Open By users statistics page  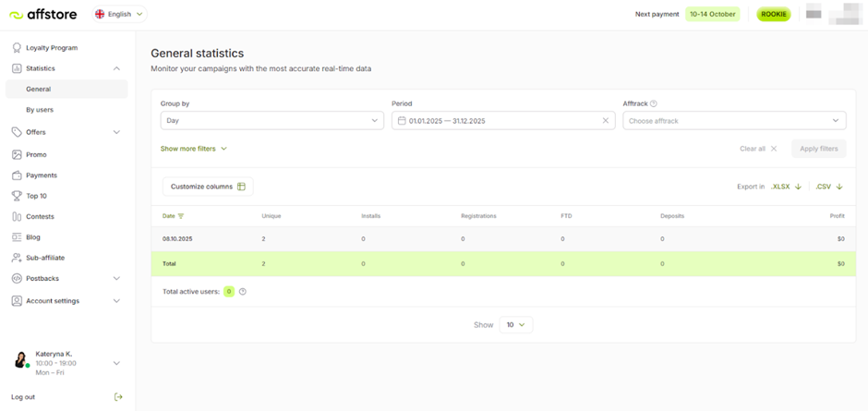pos(40,110)
